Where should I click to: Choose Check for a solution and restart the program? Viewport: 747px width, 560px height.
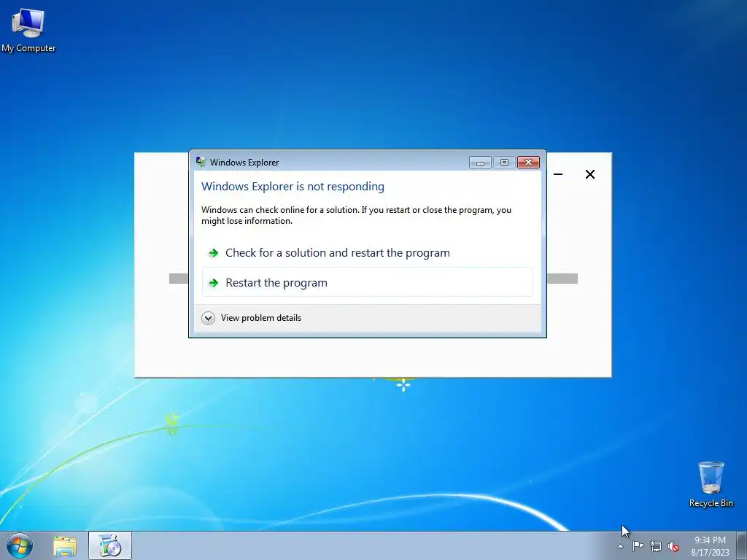(368, 253)
